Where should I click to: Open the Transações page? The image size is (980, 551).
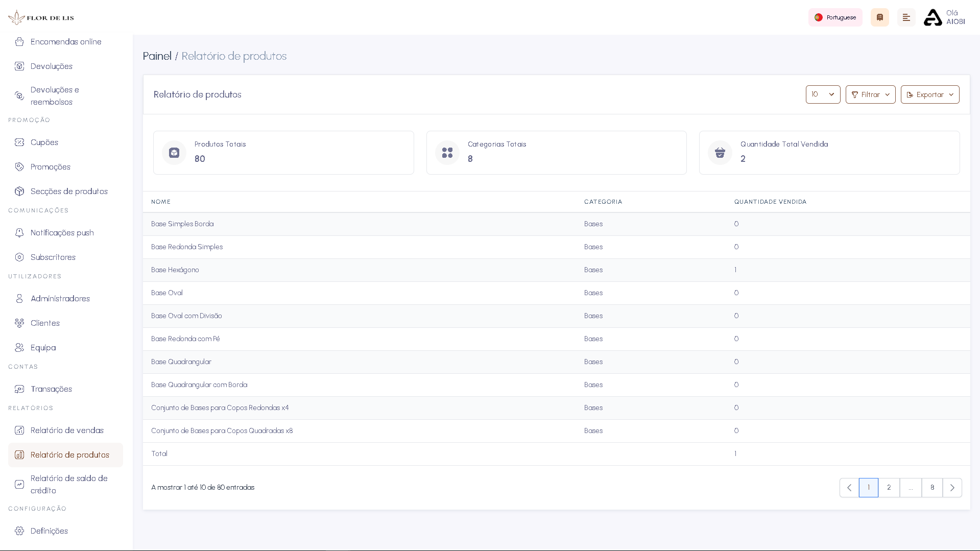point(51,389)
